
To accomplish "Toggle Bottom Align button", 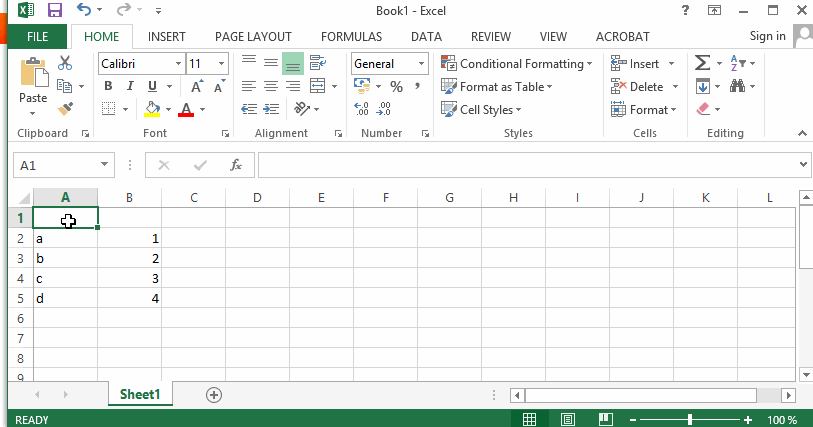I will [293, 64].
